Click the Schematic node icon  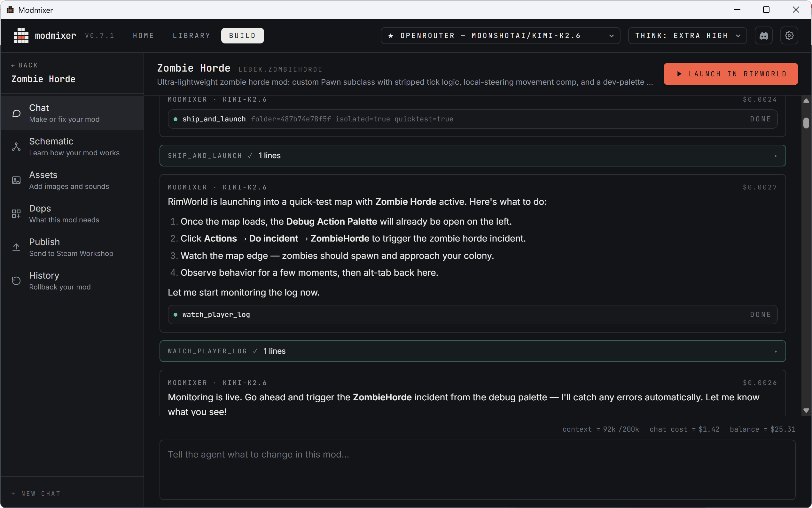click(x=16, y=147)
